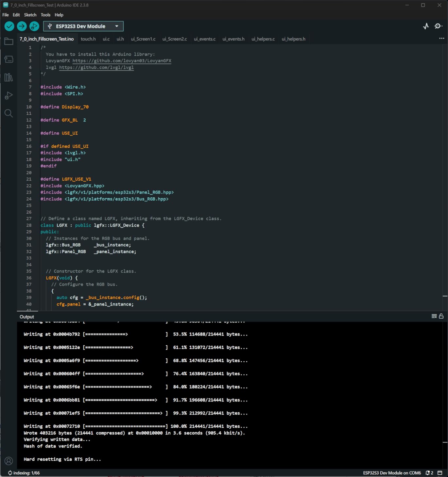Open the Serial Plotter

(426, 26)
